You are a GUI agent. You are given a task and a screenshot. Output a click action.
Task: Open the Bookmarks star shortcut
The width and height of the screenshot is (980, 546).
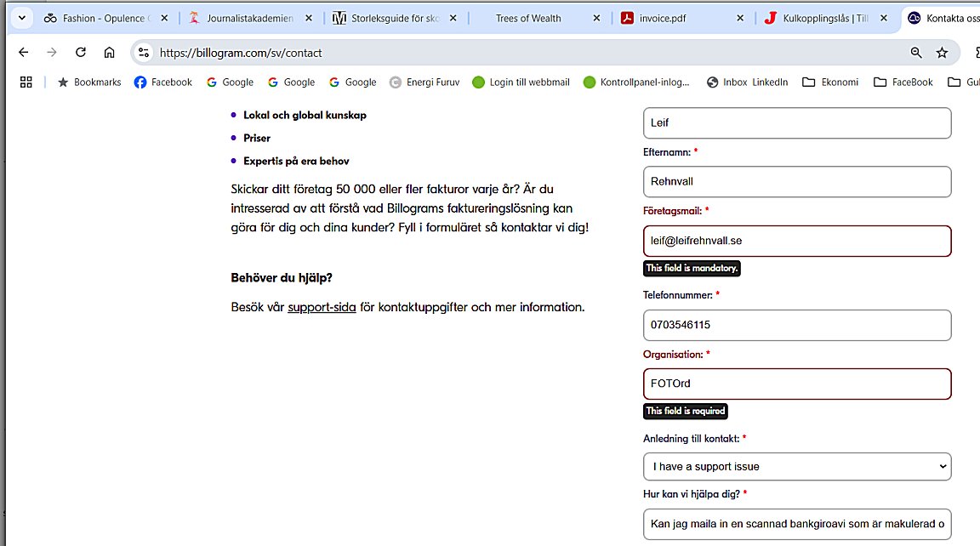tap(89, 82)
